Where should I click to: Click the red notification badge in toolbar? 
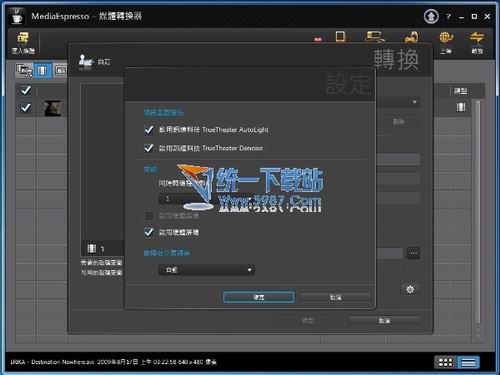click(318, 40)
